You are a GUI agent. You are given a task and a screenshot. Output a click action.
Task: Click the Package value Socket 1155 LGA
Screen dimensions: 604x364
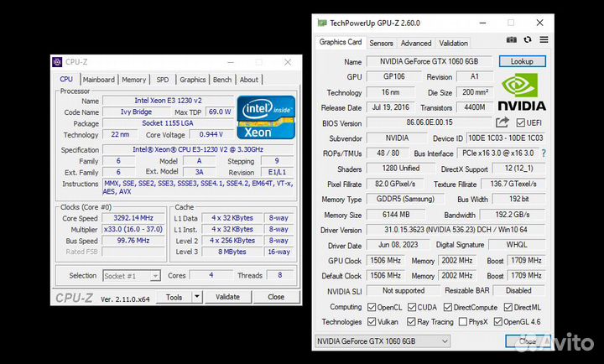(168, 123)
